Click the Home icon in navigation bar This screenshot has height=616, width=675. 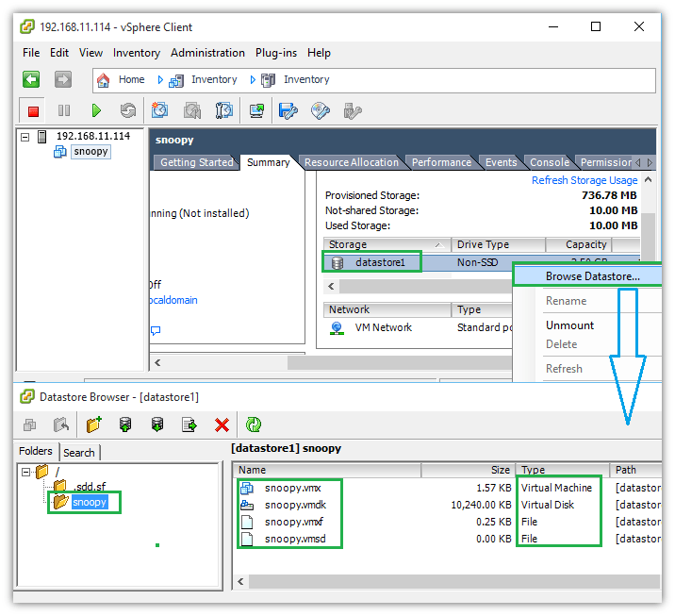click(x=104, y=79)
